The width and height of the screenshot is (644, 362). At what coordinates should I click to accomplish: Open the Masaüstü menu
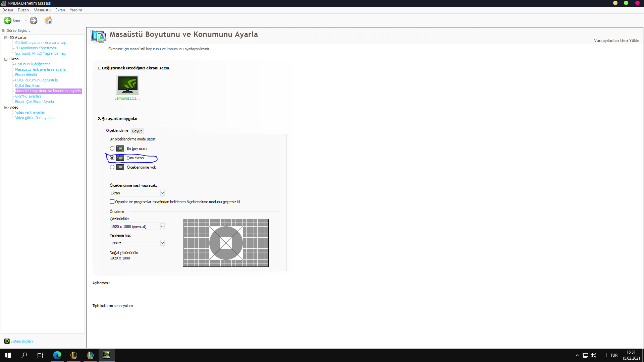click(x=42, y=10)
